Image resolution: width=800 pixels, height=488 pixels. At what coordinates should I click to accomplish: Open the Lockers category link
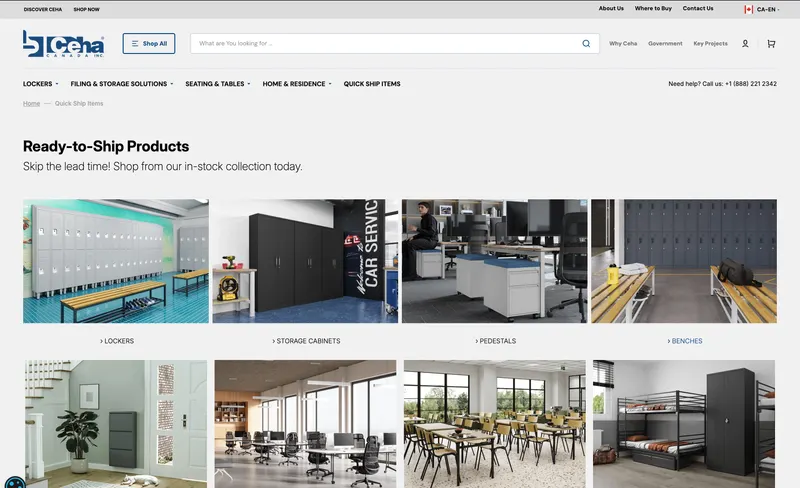[x=117, y=341]
